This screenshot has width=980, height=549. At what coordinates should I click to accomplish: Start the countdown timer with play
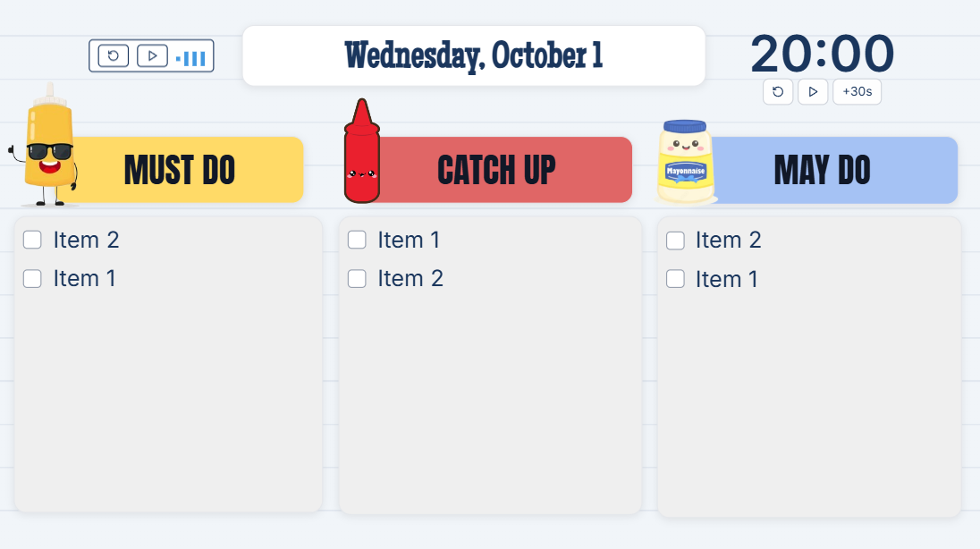click(x=813, y=91)
